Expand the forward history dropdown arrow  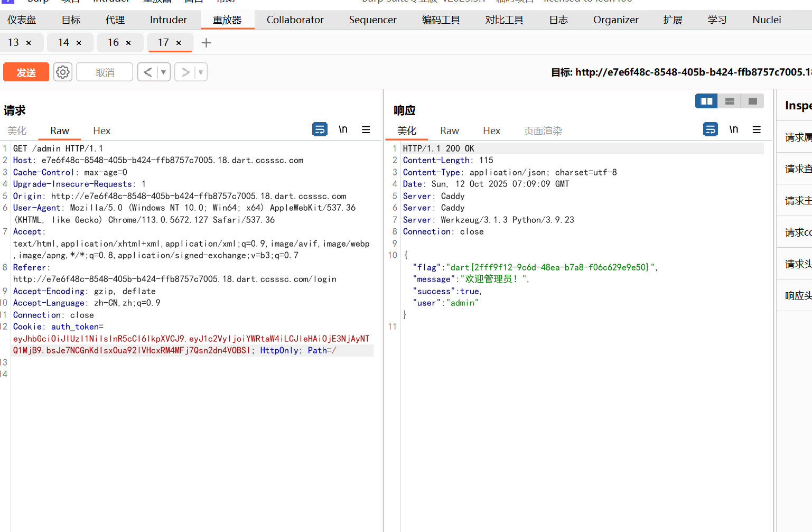[201, 72]
